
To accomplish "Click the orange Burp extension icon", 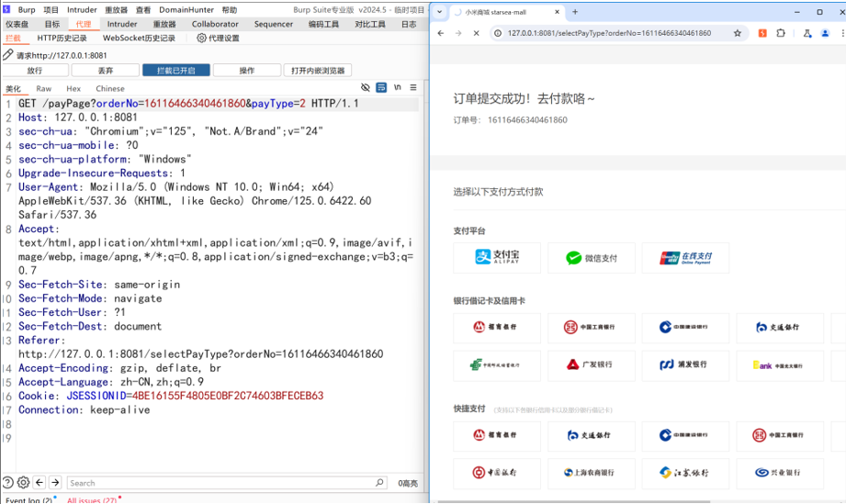I will click(x=762, y=33).
